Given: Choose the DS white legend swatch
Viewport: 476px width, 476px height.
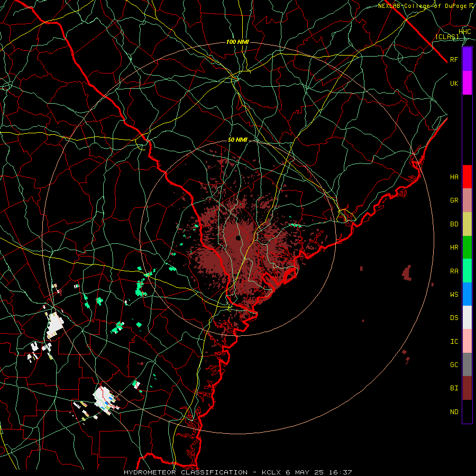Looking at the screenshot, I should click(467, 317).
